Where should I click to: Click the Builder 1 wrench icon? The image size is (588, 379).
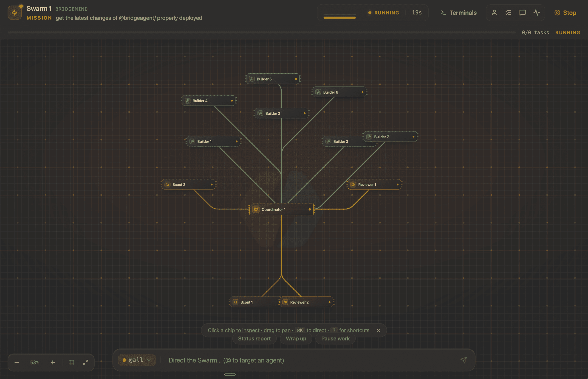tap(192, 141)
